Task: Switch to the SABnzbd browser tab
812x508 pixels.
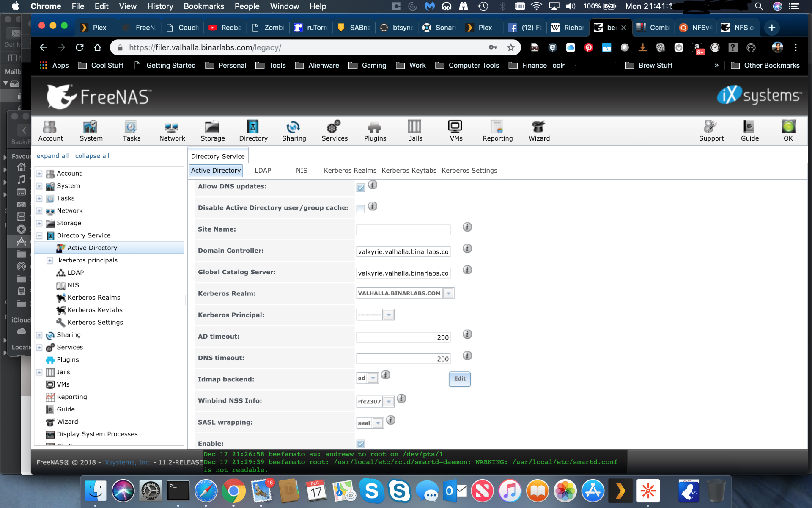Action: [x=354, y=28]
